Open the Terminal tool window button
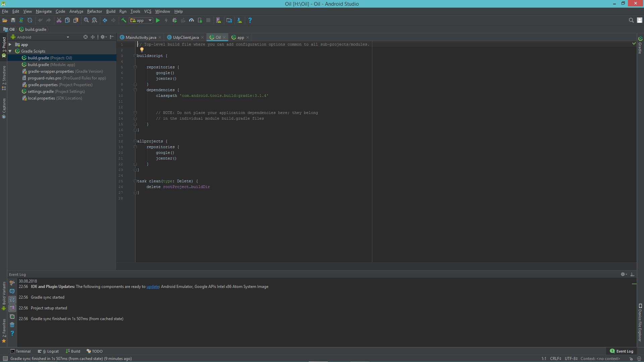This screenshot has width=644, height=362. (20, 351)
